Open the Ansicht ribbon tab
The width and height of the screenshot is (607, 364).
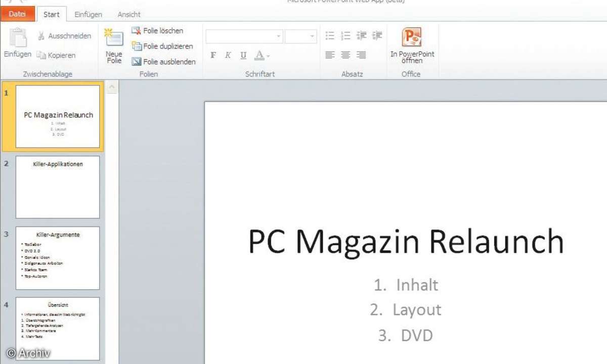click(x=129, y=15)
